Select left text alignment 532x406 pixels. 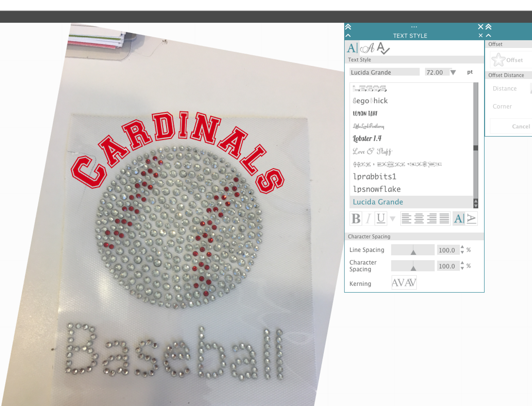tap(406, 219)
